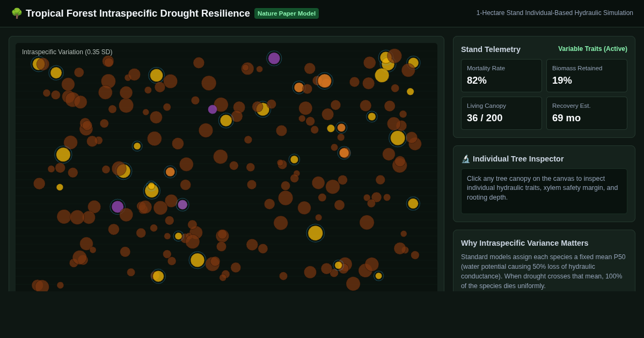Image resolution: width=644 pixels, height=338 pixels.
Task: Inspect the leftmost purple tree canopy
Action: tap(118, 207)
